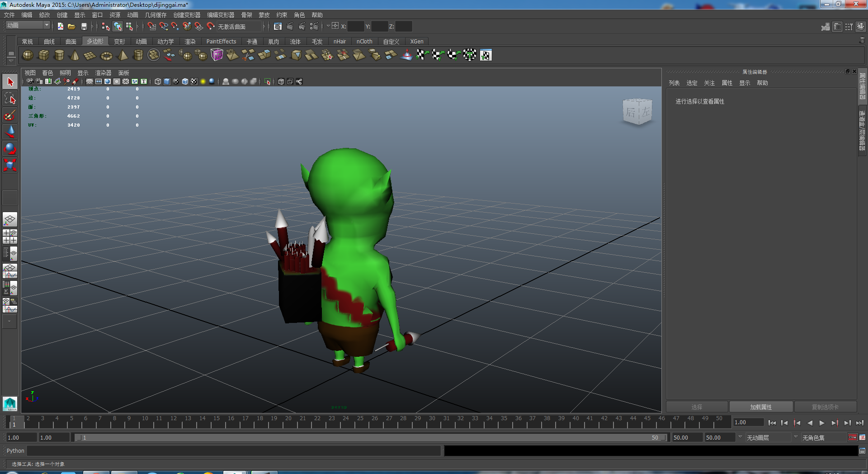Click the Python command line input
Image resolution: width=868 pixels, height=474 pixels.
coord(234,450)
